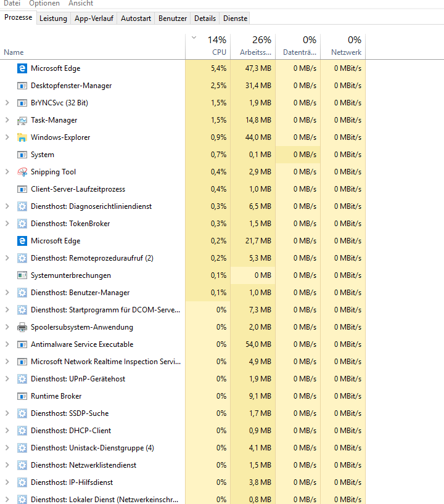Click the Runtime Broker process icon
444x504 pixels.
coord(22,396)
